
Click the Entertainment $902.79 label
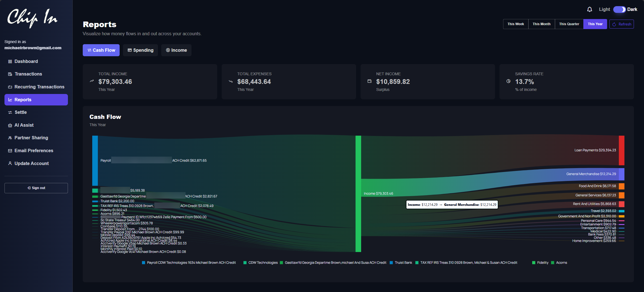598,224
